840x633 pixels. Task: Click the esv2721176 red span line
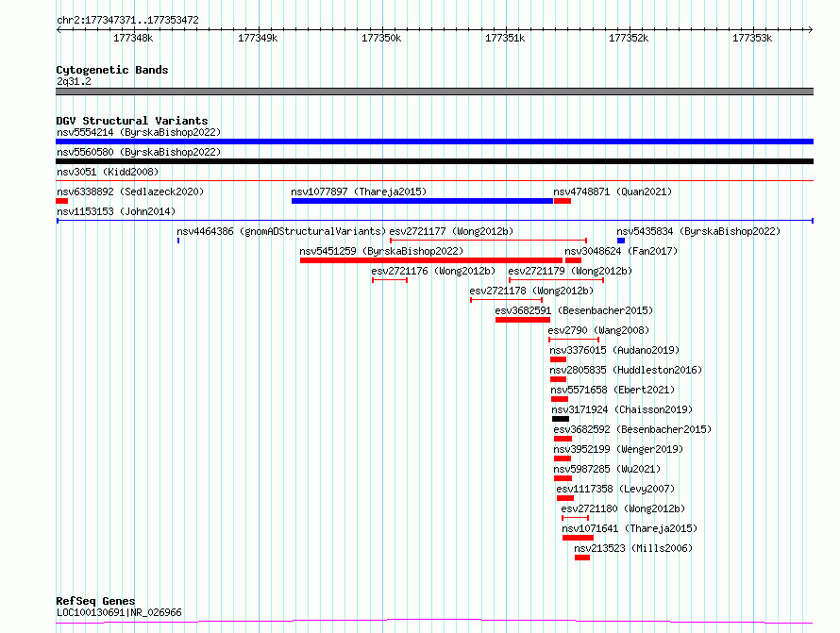click(390, 280)
